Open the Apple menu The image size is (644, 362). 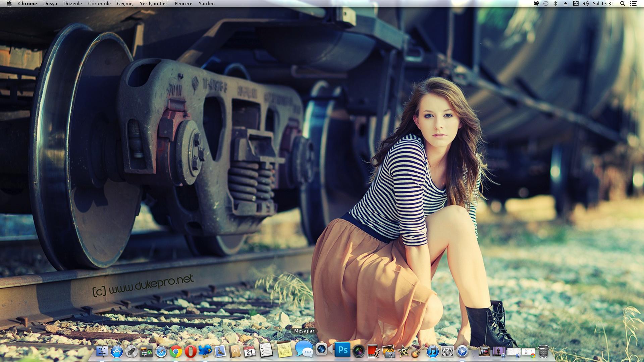click(x=9, y=4)
